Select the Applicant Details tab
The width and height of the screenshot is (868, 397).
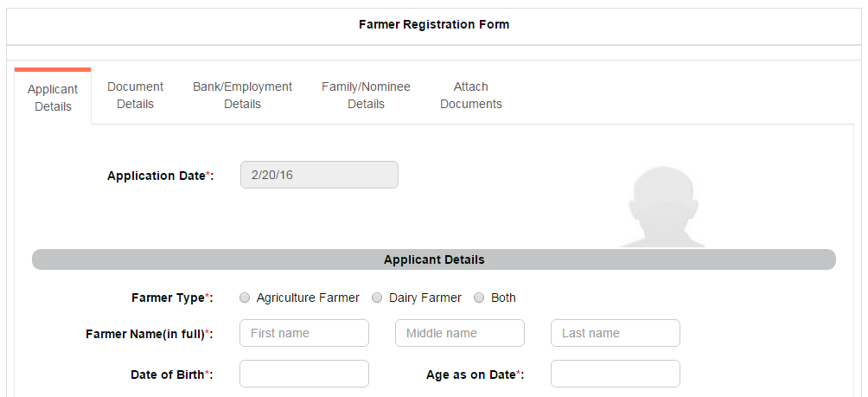pos(53,98)
